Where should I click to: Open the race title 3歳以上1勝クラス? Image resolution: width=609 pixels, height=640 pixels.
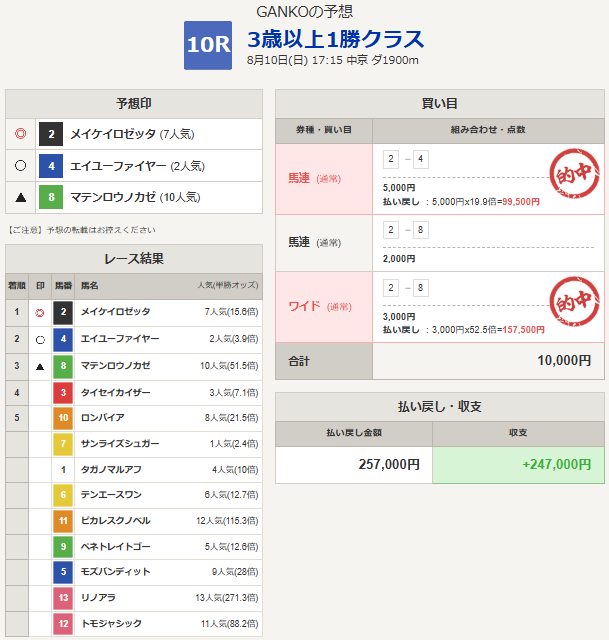pyautogui.click(x=336, y=39)
